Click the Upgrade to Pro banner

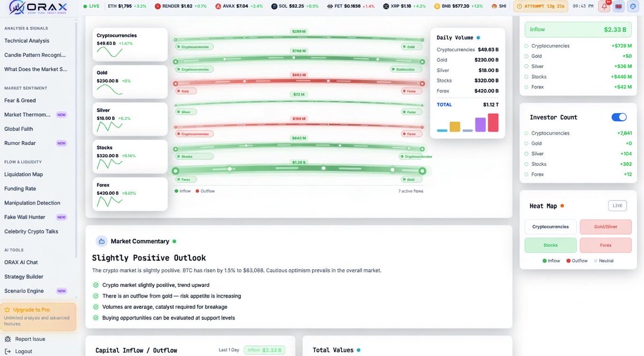click(38, 316)
